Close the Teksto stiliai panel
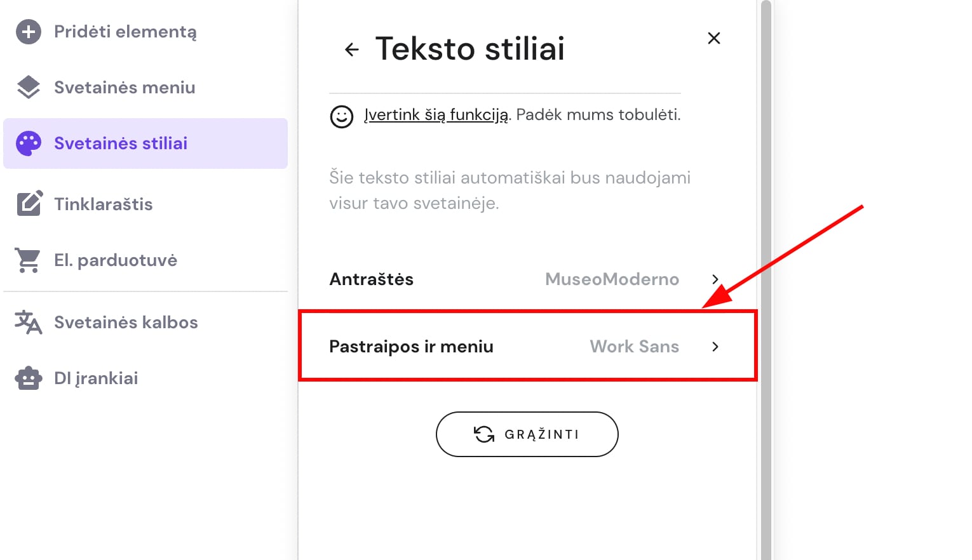The image size is (972, 560). coord(714,38)
